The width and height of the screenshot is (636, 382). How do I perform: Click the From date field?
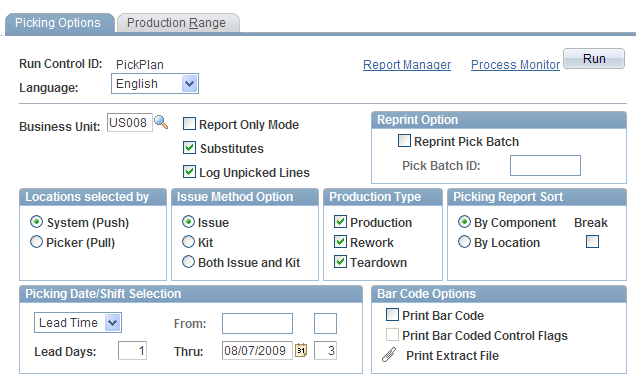[x=257, y=324]
